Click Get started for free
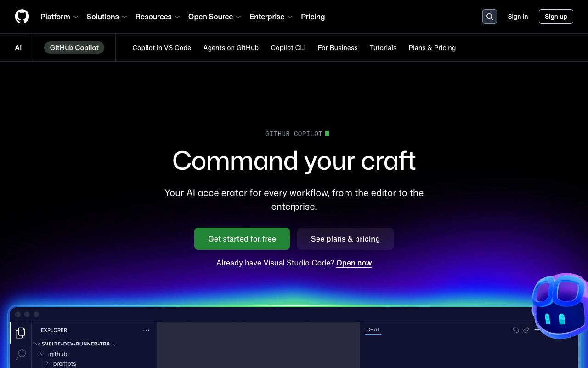 (242, 239)
